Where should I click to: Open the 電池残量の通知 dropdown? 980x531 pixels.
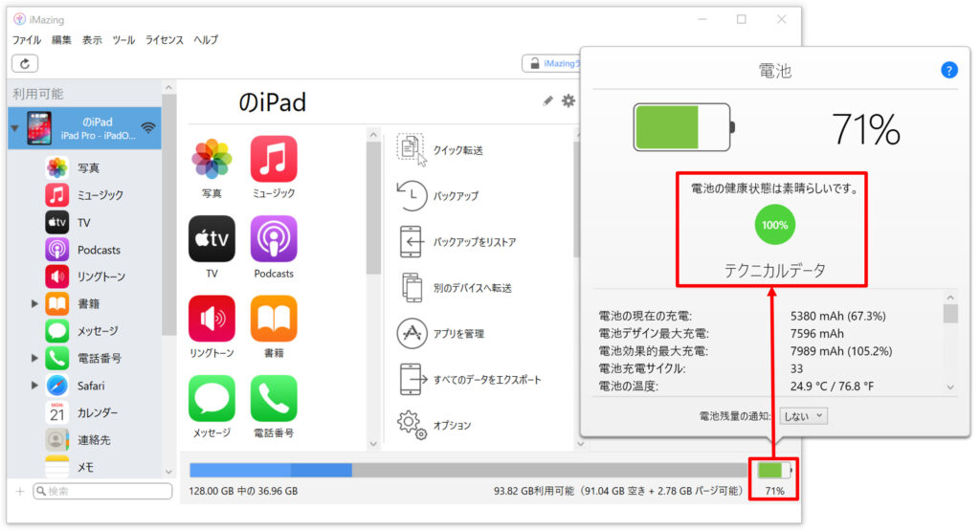pos(804,416)
